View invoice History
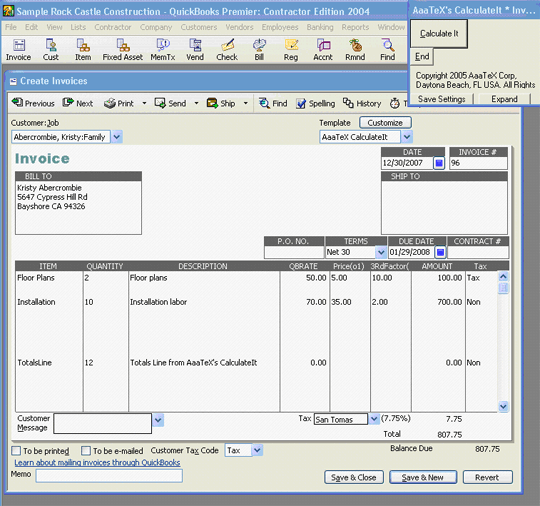This screenshot has width=540, height=506. pos(362,103)
